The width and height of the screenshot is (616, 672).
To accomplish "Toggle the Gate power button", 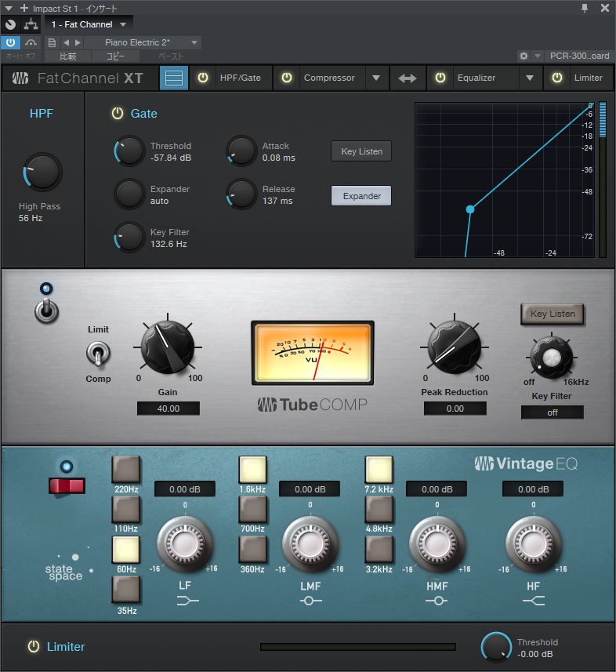I will click(118, 113).
